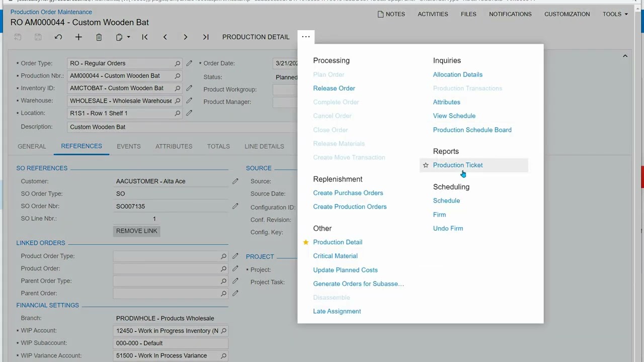This screenshot has width=644, height=362.
Task: Edit SO Order Nbr with the pencil icon
Action: click(235, 206)
